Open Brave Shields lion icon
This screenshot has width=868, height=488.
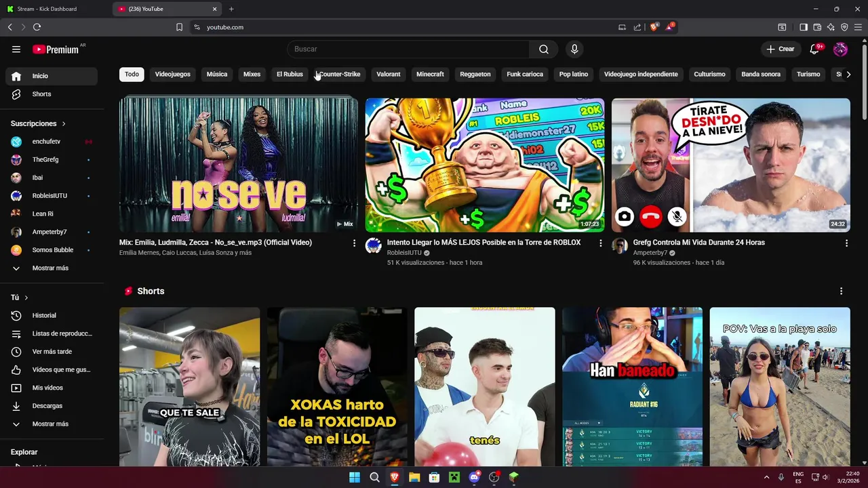pos(654,27)
